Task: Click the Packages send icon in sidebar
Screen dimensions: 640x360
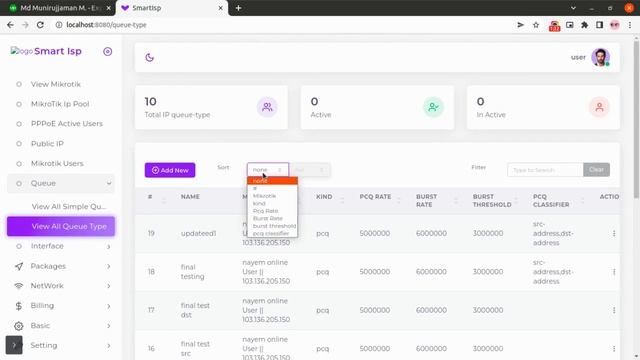Action: (x=19, y=266)
